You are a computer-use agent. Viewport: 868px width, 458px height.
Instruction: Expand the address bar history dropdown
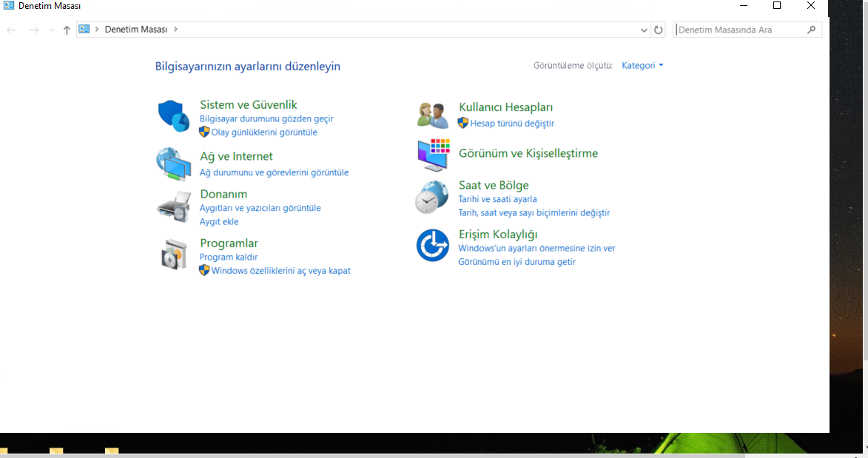coord(644,30)
